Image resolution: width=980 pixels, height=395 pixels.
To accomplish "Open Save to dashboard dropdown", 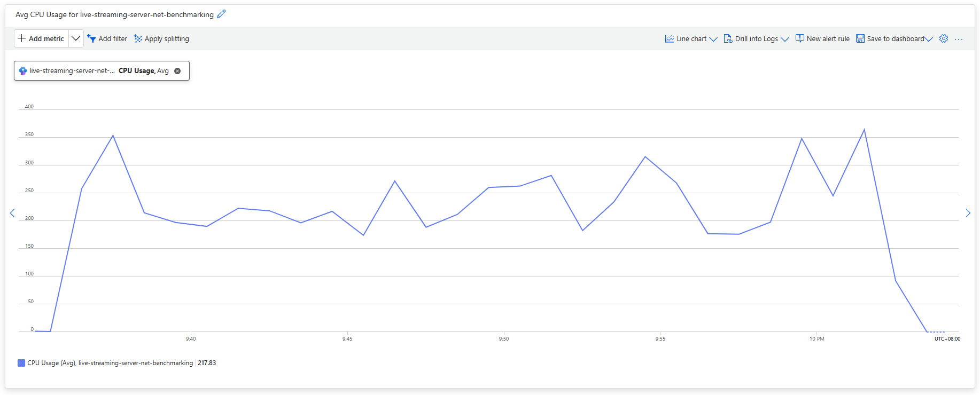I will pos(894,38).
